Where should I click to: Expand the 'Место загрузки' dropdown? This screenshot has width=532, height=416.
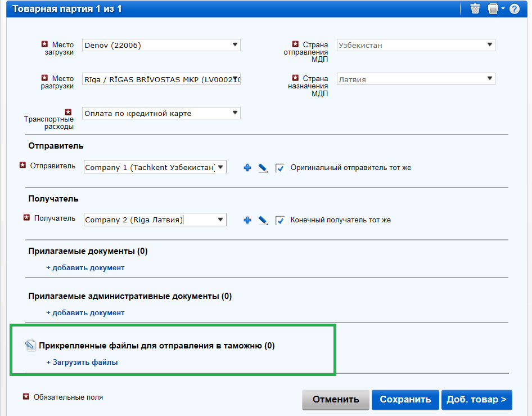tap(235, 45)
